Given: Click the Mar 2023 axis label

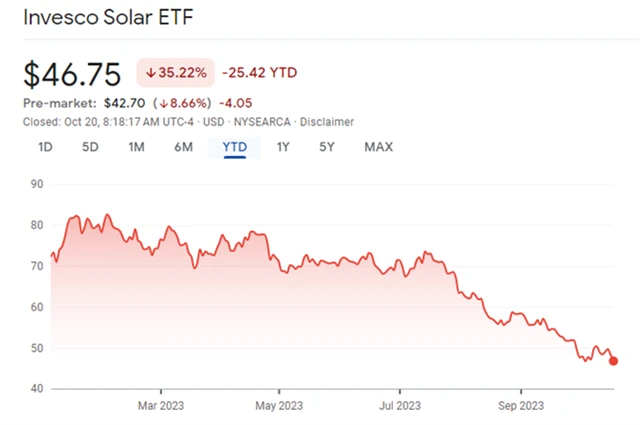Looking at the screenshot, I should 161,407.
